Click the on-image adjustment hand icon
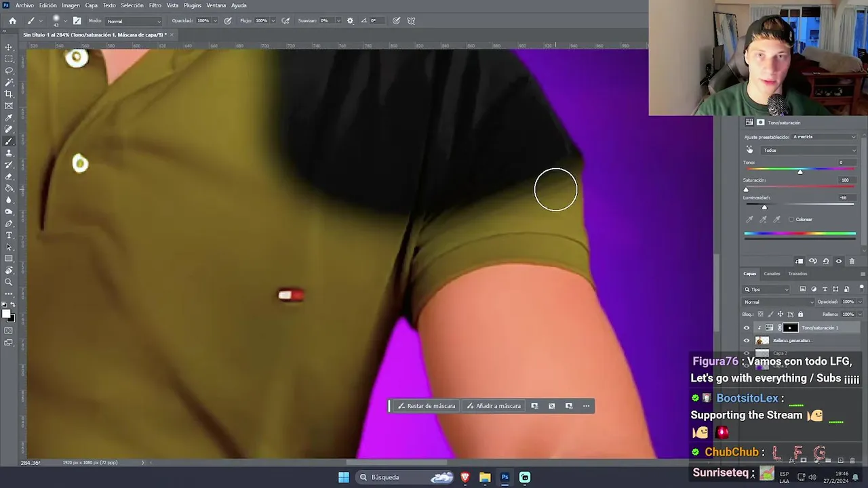The width and height of the screenshot is (868, 488). [749, 150]
